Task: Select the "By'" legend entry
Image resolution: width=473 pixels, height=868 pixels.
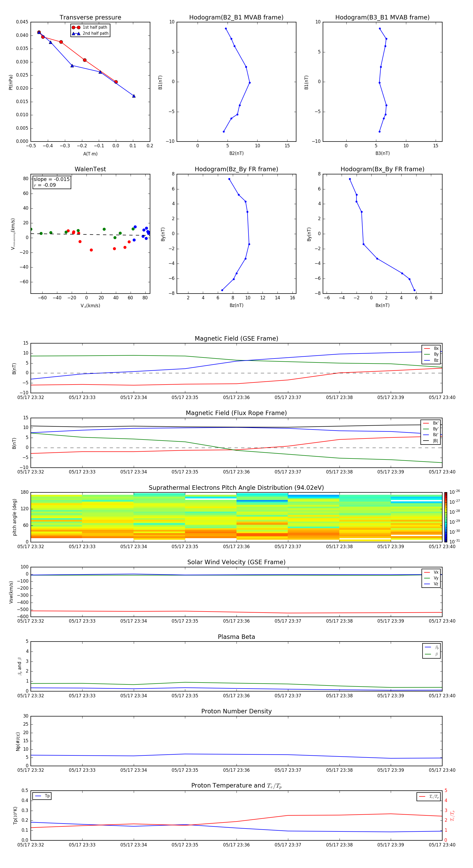Action: (431, 429)
